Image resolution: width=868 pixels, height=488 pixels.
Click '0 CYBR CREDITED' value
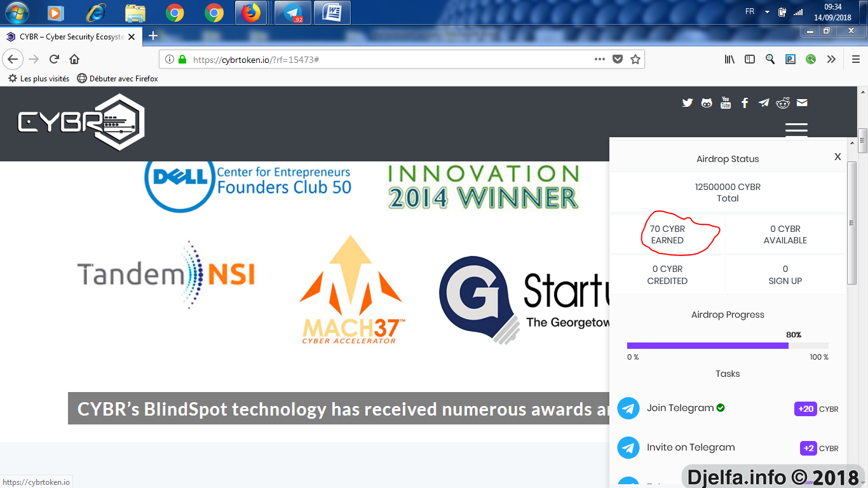coord(667,275)
